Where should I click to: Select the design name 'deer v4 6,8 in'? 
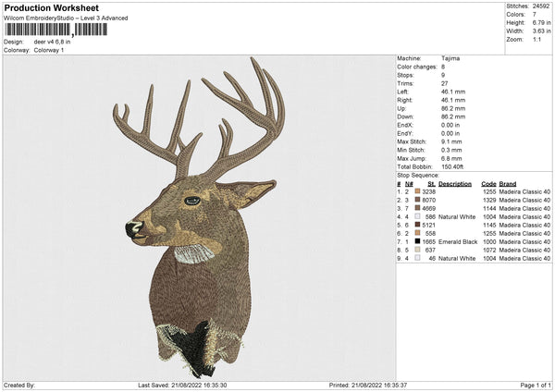tap(52, 42)
